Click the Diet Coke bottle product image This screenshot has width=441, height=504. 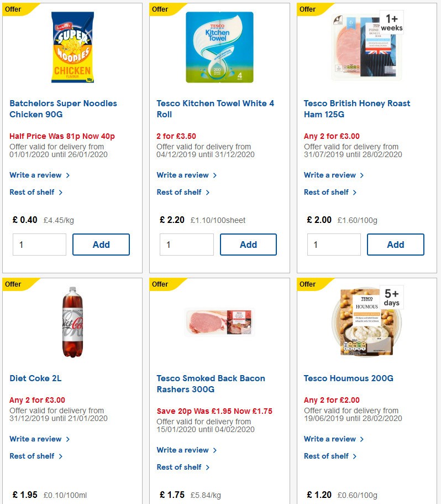[x=71, y=321]
